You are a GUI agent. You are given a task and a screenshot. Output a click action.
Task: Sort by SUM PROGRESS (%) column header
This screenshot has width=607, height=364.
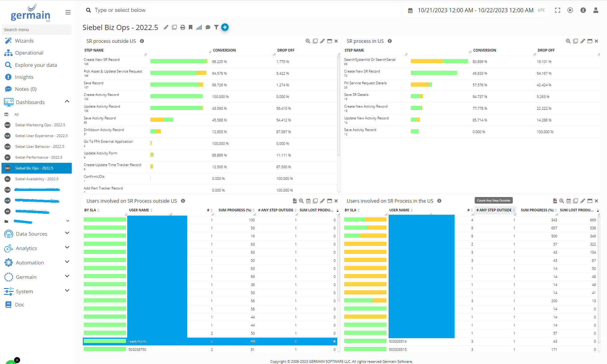click(235, 210)
